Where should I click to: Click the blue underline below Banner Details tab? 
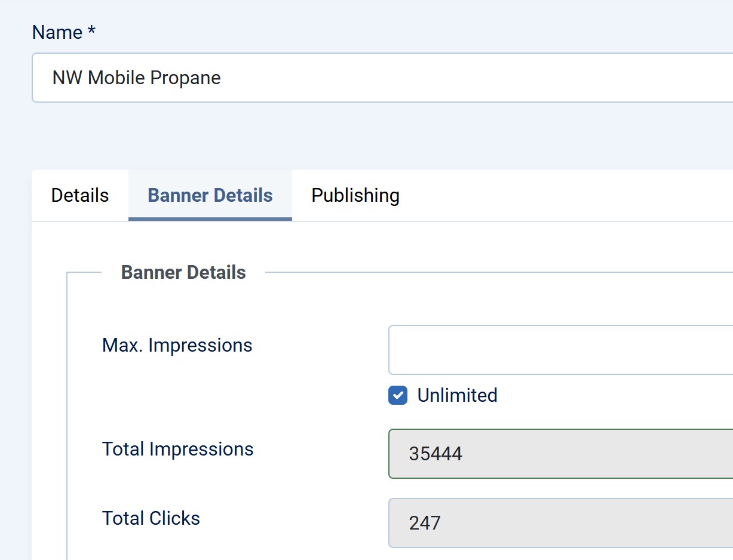click(210, 219)
